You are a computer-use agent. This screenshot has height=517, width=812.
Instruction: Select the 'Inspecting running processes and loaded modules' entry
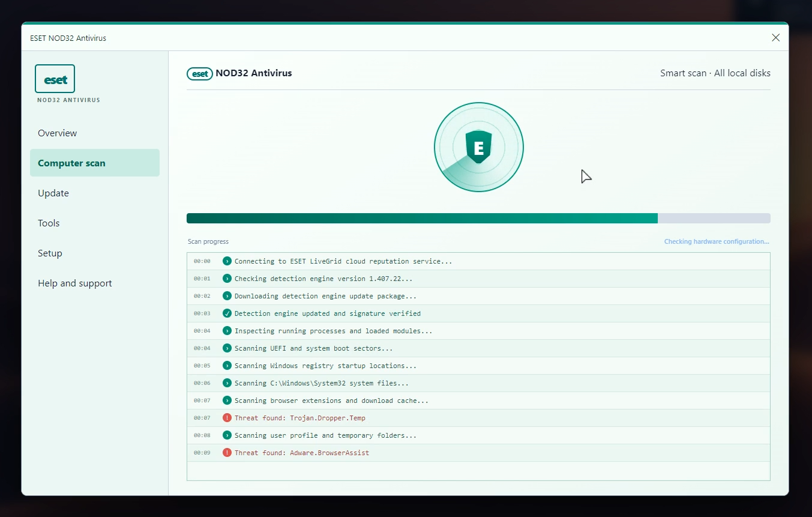(x=478, y=331)
